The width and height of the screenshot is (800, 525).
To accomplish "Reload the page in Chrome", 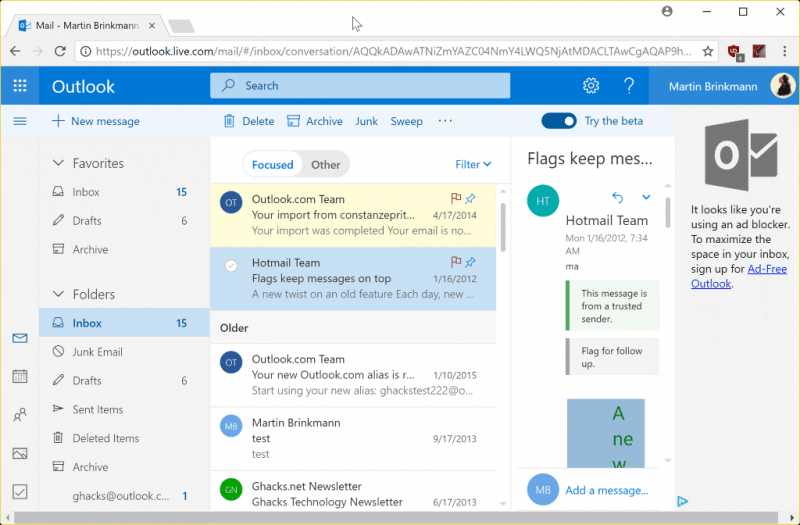I will click(x=60, y=51).
